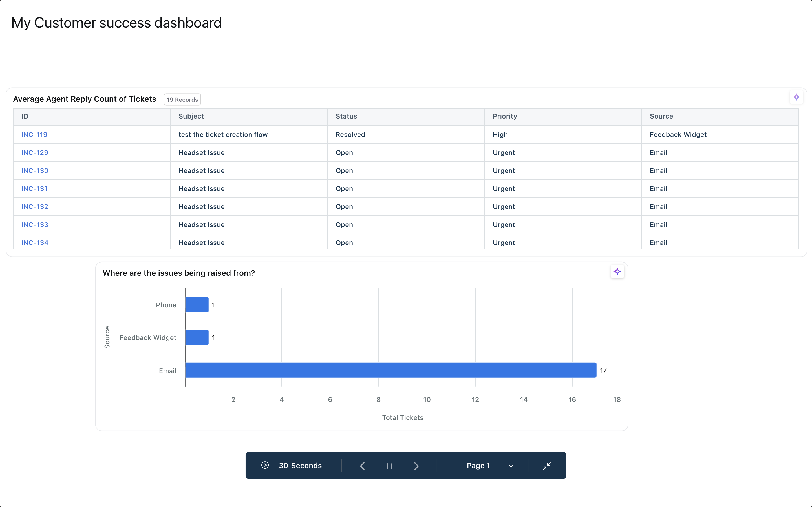Click the AI sparkle icon on tickets table
Image resolution: width=812 pixels, height=507 pixels.
796,97
